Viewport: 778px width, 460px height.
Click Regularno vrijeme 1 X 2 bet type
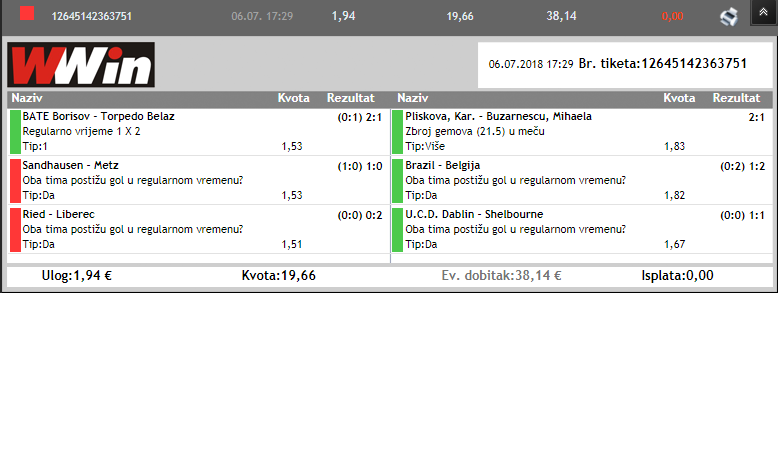pos(81,131)
